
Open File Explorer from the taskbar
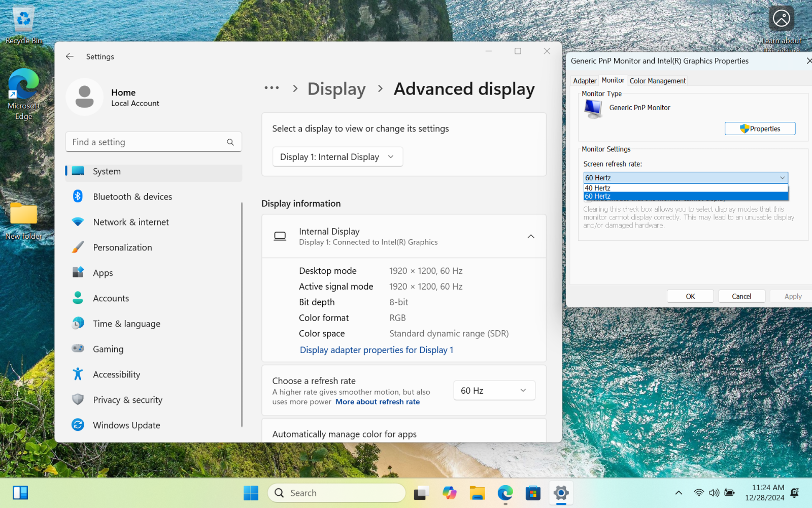[x=477, y=493]
